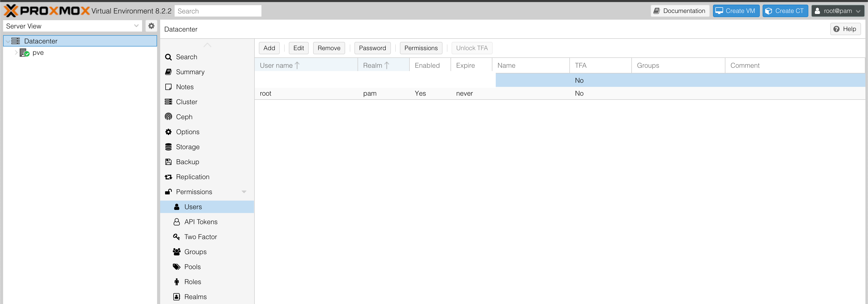
Task: Open the Roles menu item
Action: click(x=192, y=282)
